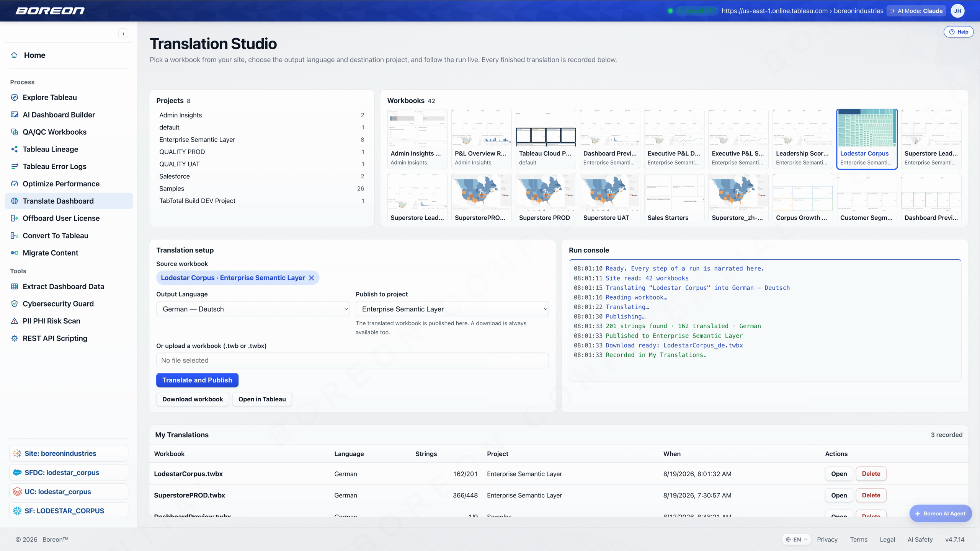
Task: Click the Home icon in sidebar
Action: click(14, 55)
